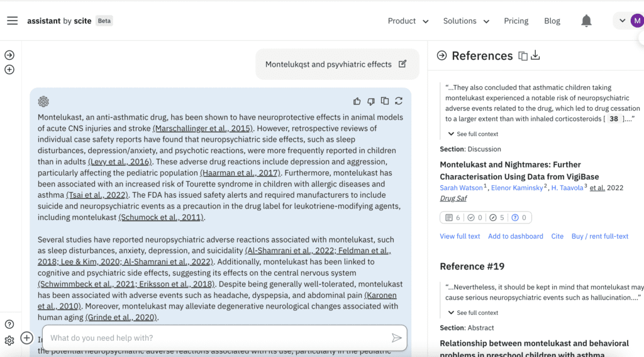Screen dimensions: 644x357
Task: Copy the assistant response
Action: coord(385,101)
